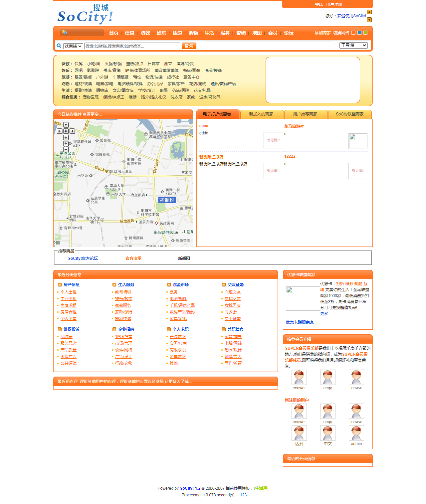Screen dimensions: 426x504
Task: Switch to the green theme swatch
Action: (365, 33)
